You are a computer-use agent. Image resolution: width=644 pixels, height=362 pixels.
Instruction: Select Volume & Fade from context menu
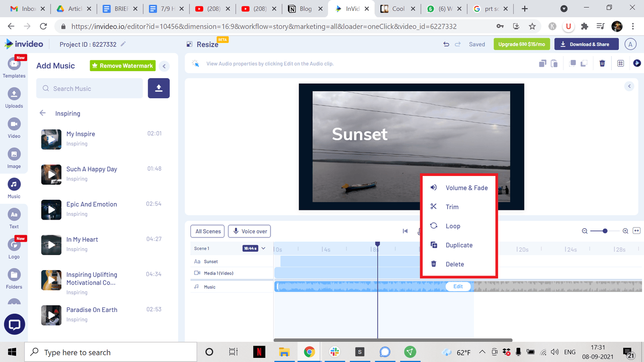click(466, 187)
